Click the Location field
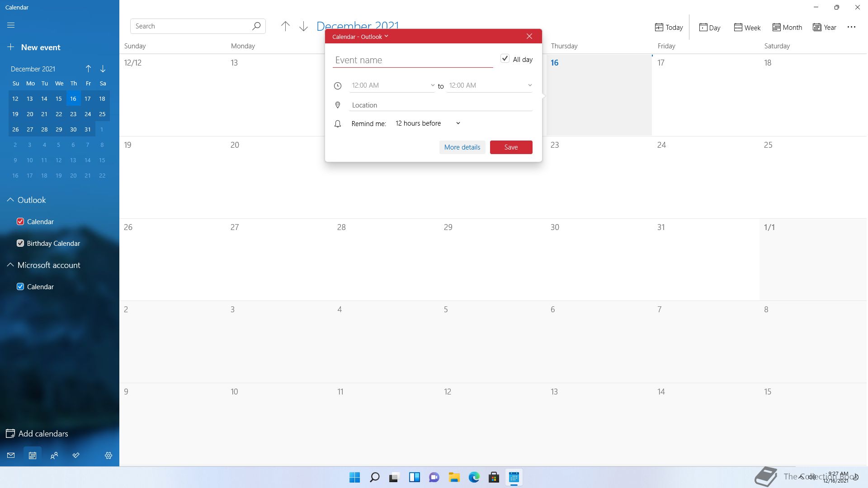Viewport: 868px width, 488px height. [441, 105]
